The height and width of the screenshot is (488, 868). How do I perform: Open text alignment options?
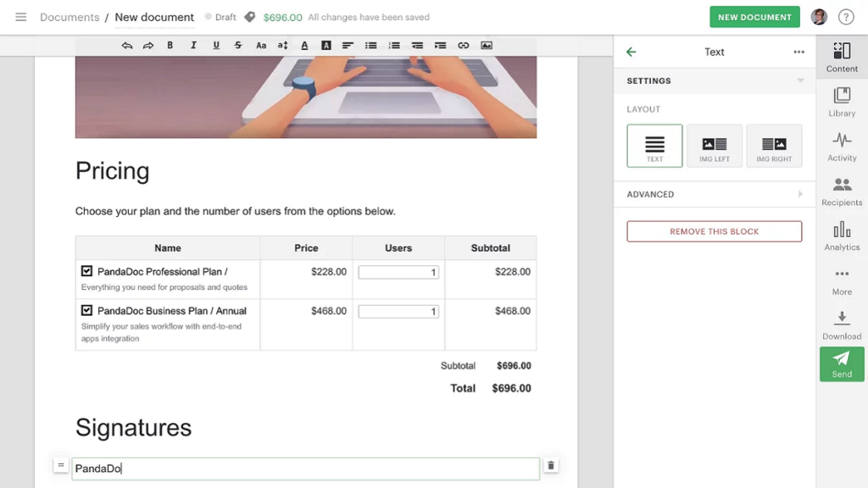348,46
